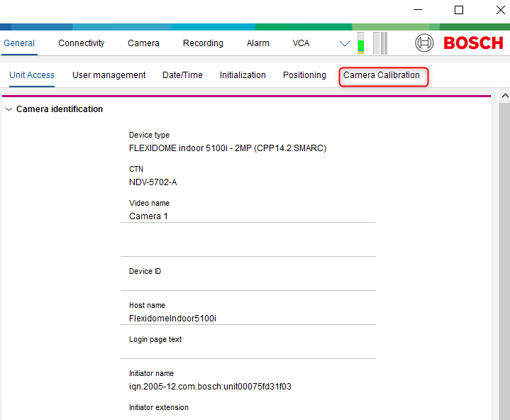The image size is (510, 420).
Task: Switch to the Camera tab
Action: point(143,43)
